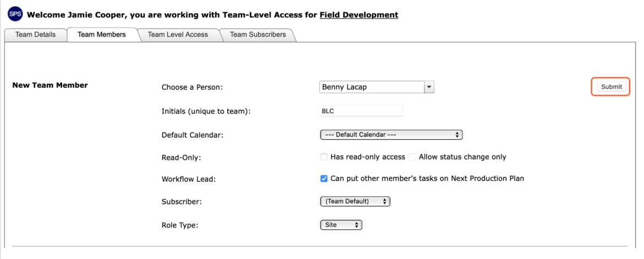This screenshot has width=644, height=259.
Task: Expand the Role Type Site dropdown
Action: point(341,225)
